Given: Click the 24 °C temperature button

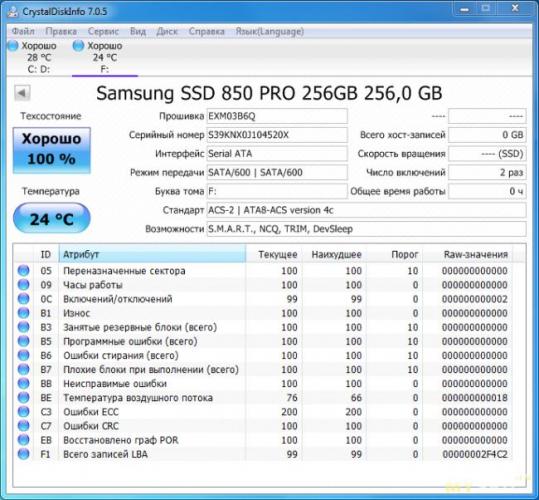Looking at the screenshot, I should [52, 218].
